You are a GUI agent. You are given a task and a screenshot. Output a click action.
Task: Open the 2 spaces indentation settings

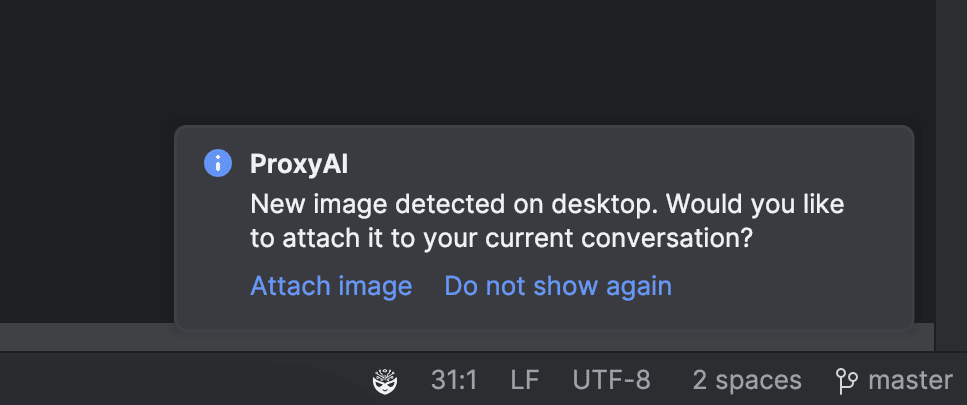coord(747,380)
